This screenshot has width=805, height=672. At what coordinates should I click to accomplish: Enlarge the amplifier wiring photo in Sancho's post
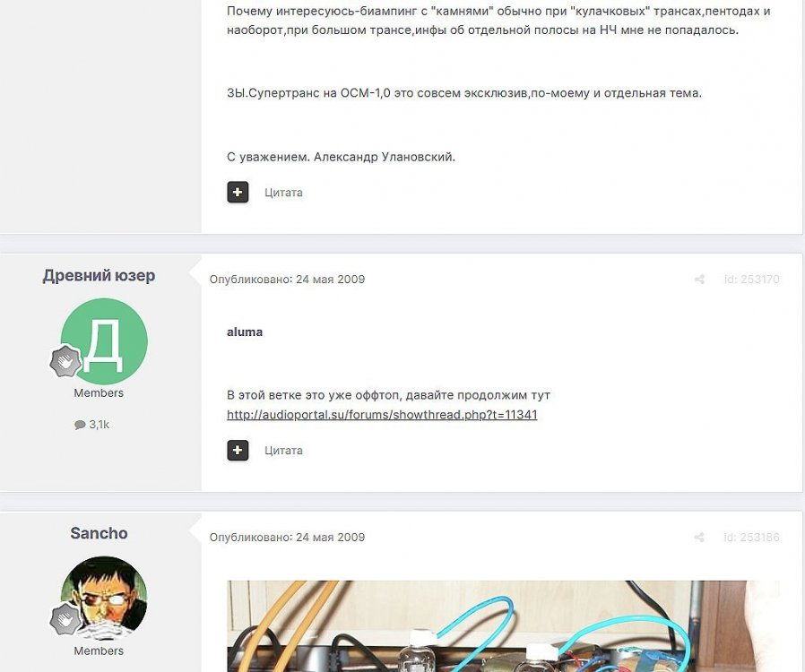click(503, 626)
